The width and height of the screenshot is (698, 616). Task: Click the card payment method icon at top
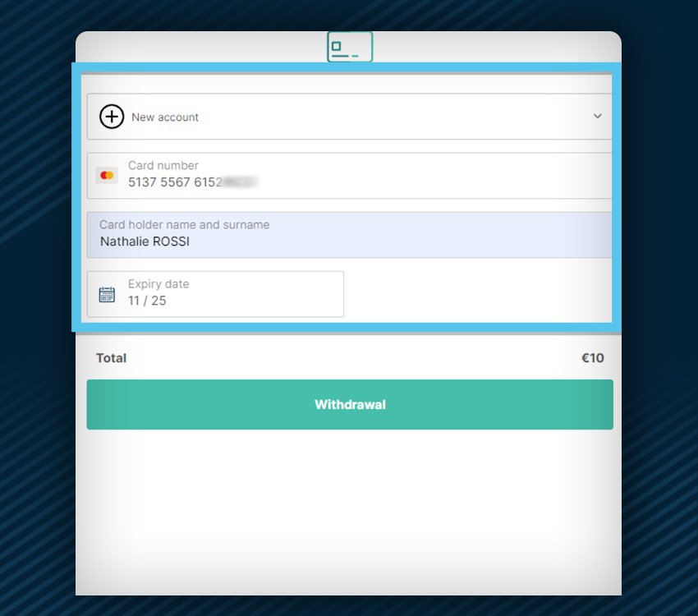350,47
